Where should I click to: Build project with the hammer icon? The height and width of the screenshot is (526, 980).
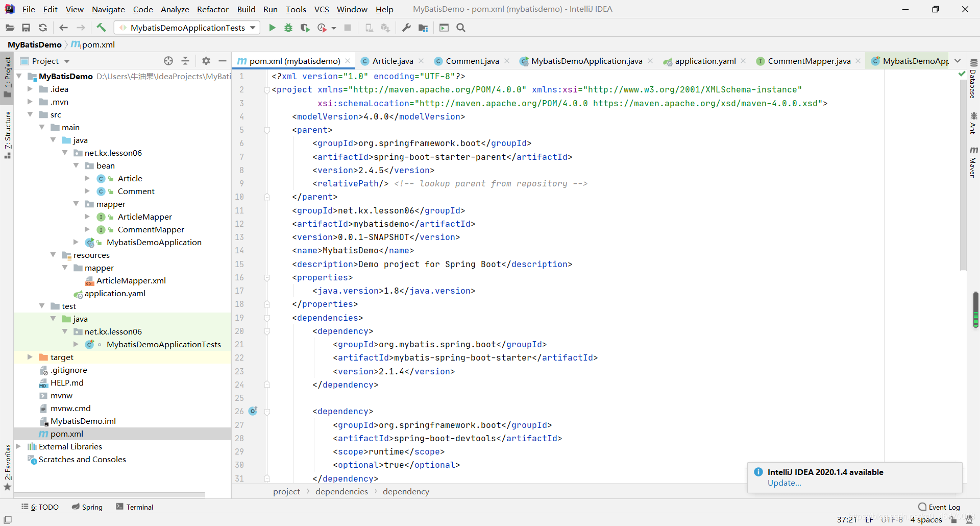tap(101, 28)
